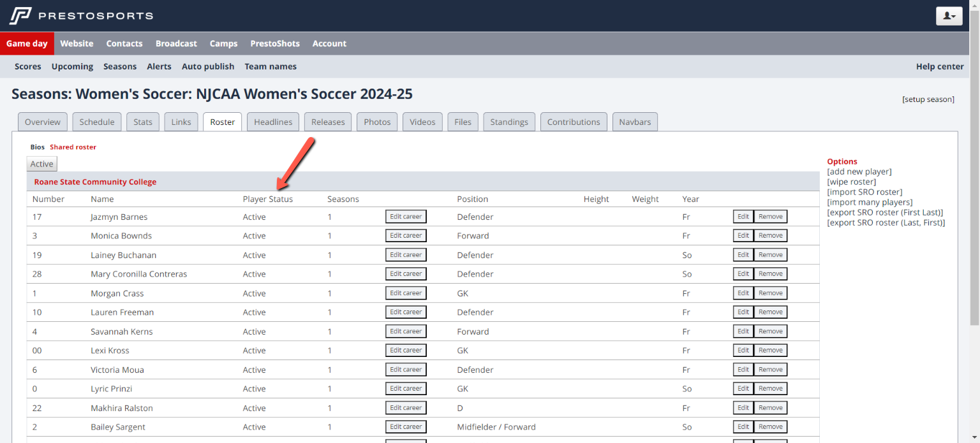Edit career for Lauren Freeman

click(x=406, y=312)
